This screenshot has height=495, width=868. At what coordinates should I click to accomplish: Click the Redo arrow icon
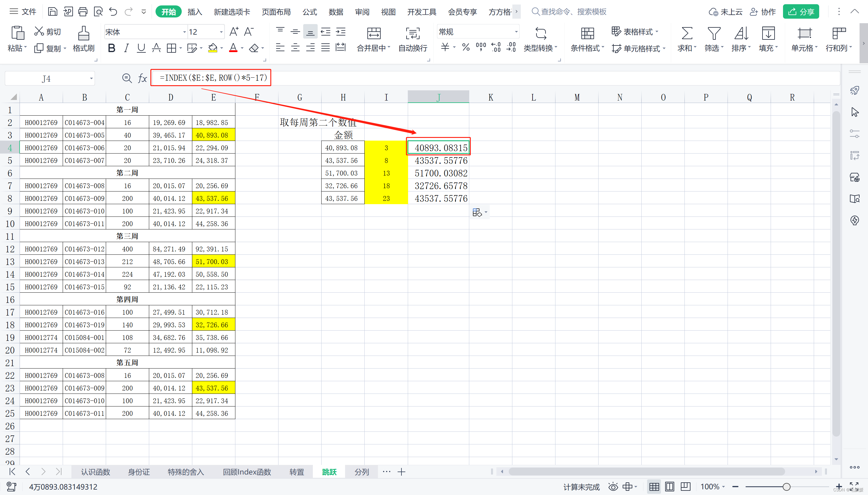pos(129,12)
